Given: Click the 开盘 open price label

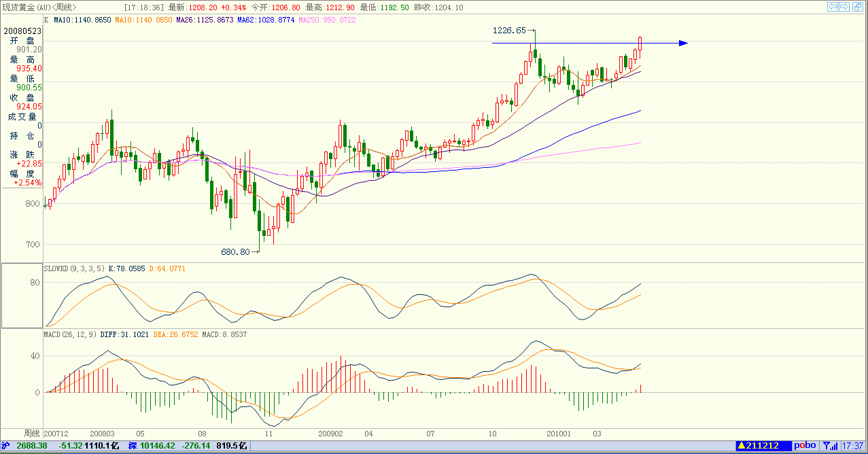Looking at the screenshot, I should coord(22,41).
